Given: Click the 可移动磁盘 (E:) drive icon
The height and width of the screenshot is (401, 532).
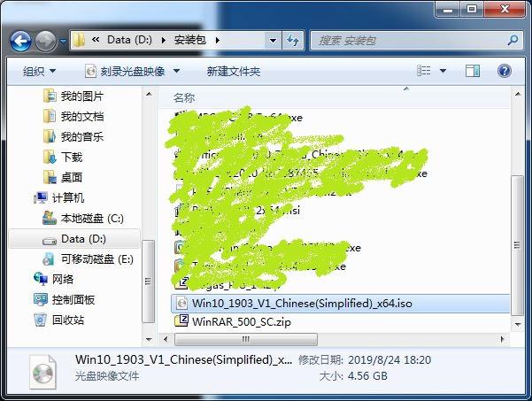Looking at the screenshot, I should [49, 259].
